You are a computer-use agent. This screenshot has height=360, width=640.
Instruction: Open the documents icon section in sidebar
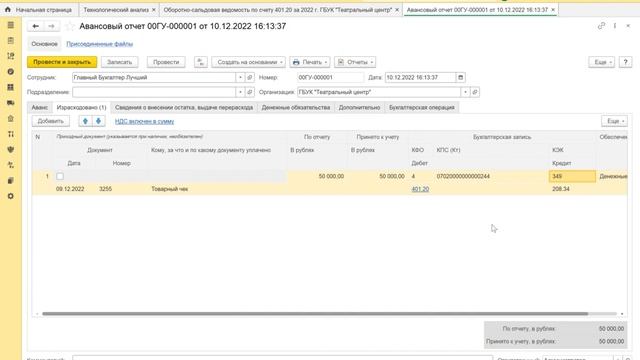pyautogui.click(x=11, y=180)
